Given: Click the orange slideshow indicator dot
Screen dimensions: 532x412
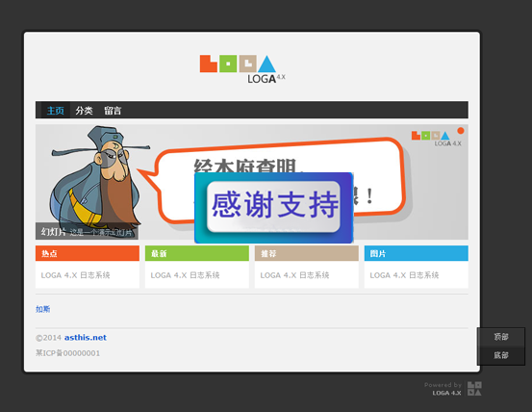Looking at the screenshot, I should [x=461, y=131].
